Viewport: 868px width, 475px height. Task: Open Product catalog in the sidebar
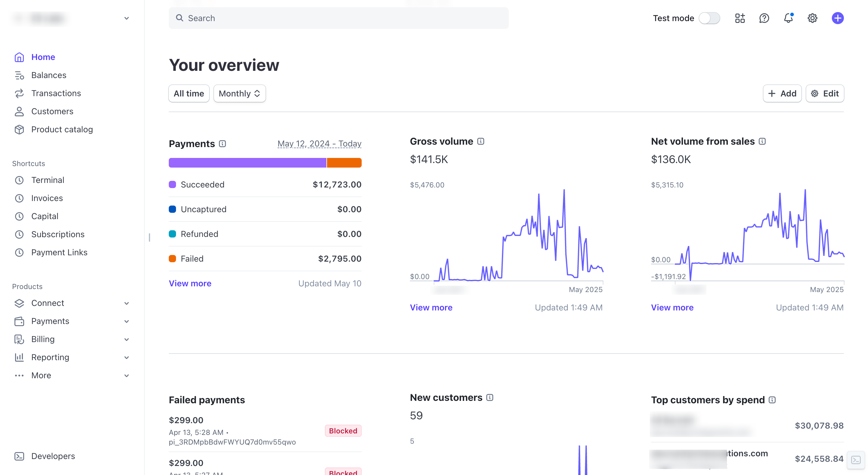pyautogui.click(x=62, y=129)
